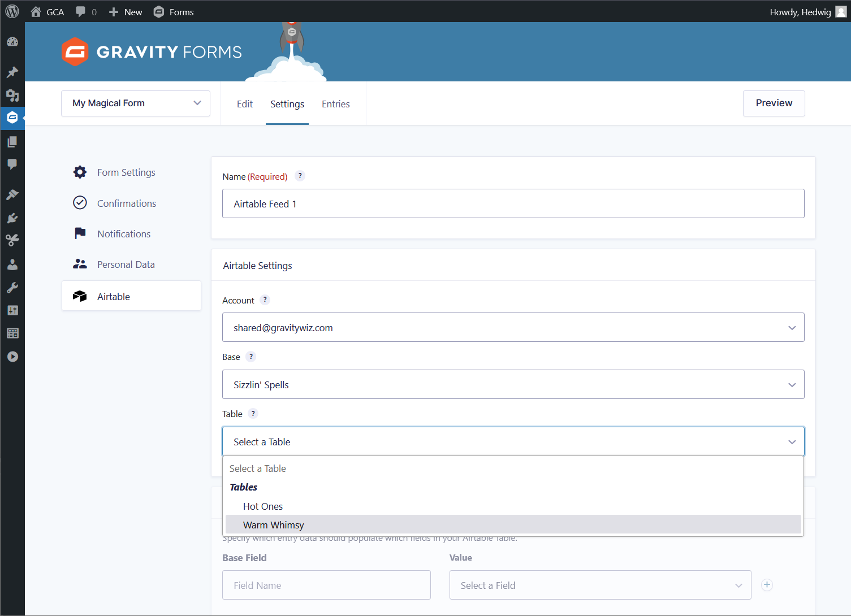
Task: Open the Tools wrench icon in sidebar
Action: [x=12, y=288]
